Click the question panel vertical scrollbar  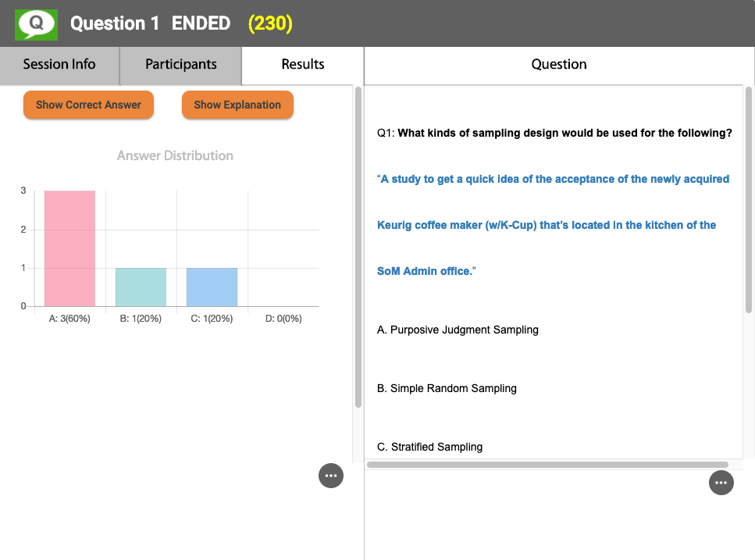[748, 199]
